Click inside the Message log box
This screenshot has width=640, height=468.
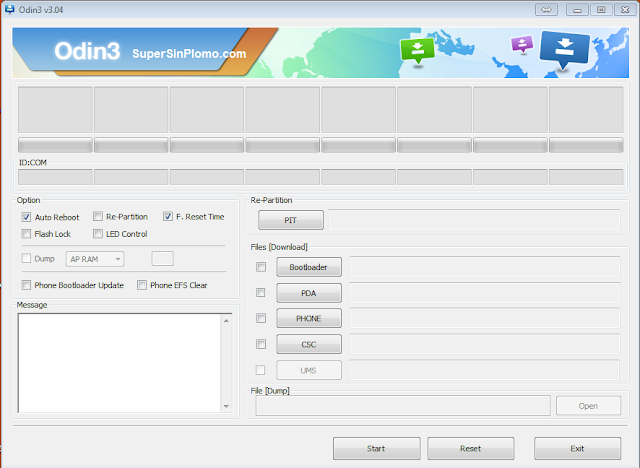coord(120,363)
